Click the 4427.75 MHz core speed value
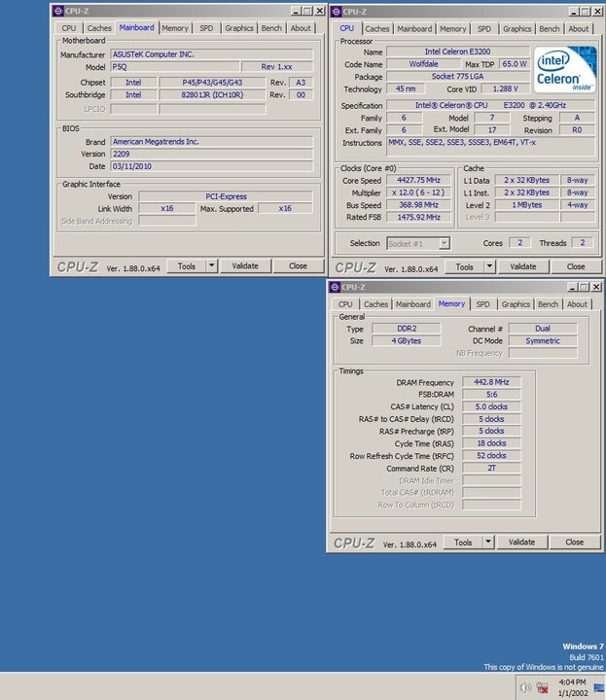 click(419, 181)
